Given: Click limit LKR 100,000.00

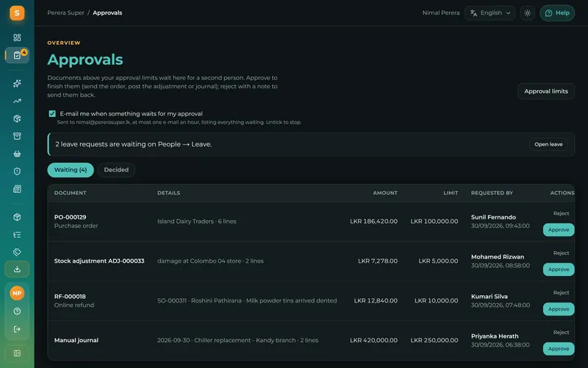Looking at the screenshot, I should (434, 222).
